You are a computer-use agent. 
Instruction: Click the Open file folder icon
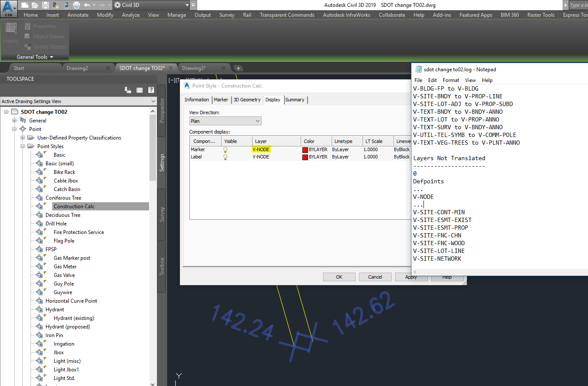[x=35, y=5]
